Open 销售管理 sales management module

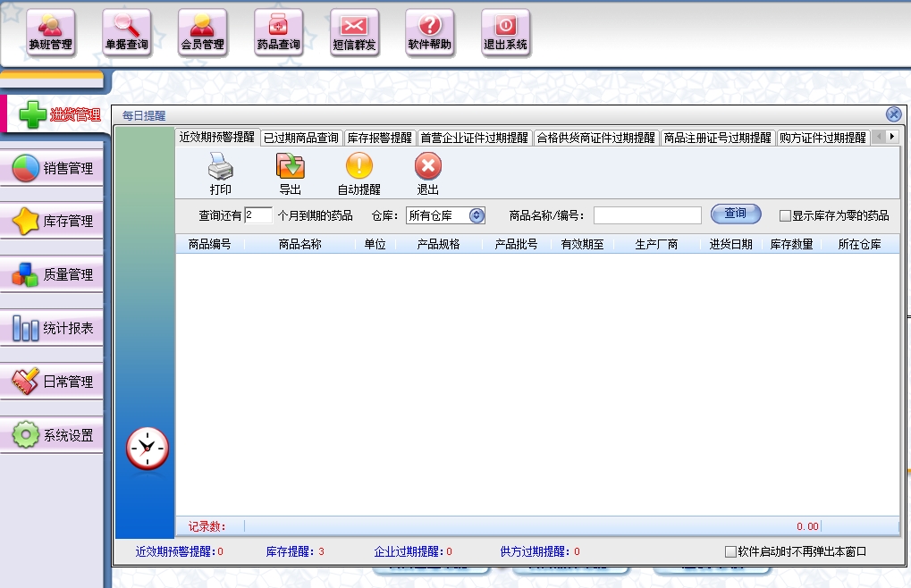(54, 168)
